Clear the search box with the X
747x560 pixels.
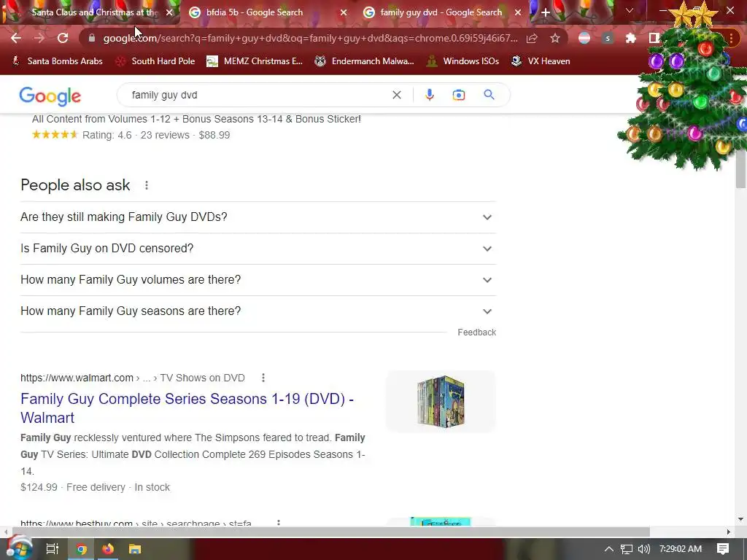(396, 95)
